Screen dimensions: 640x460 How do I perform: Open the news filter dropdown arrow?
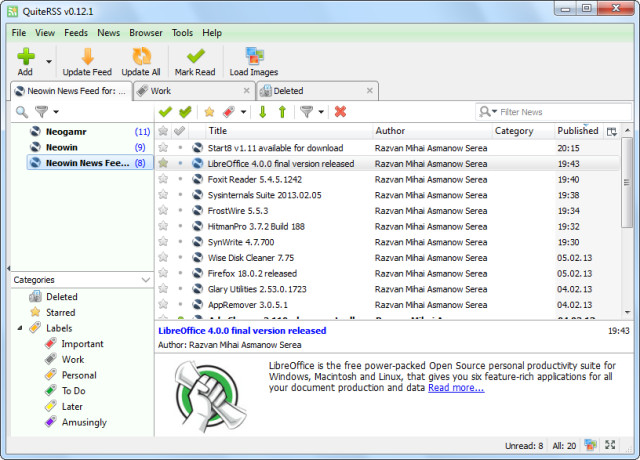(x=321, y=112)
